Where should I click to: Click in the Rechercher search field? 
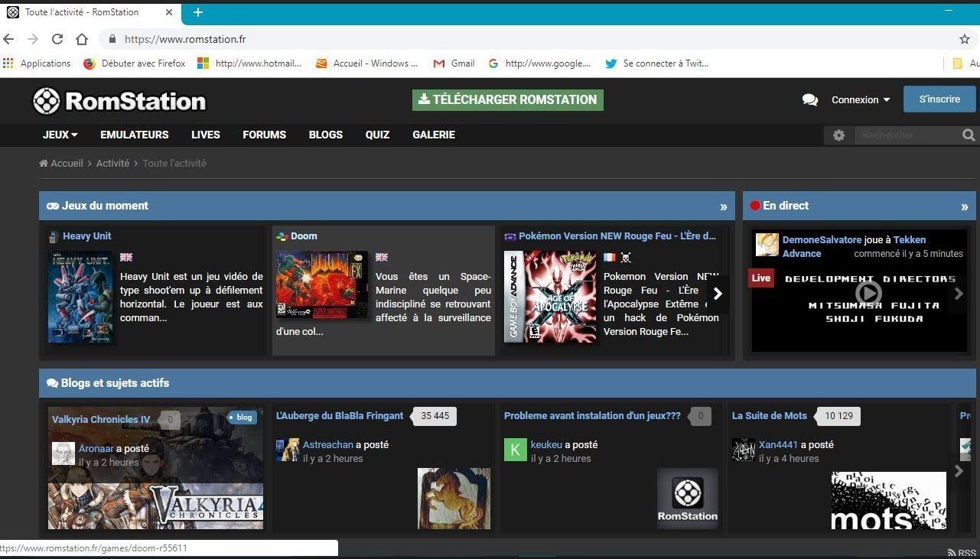coord(905,135)
